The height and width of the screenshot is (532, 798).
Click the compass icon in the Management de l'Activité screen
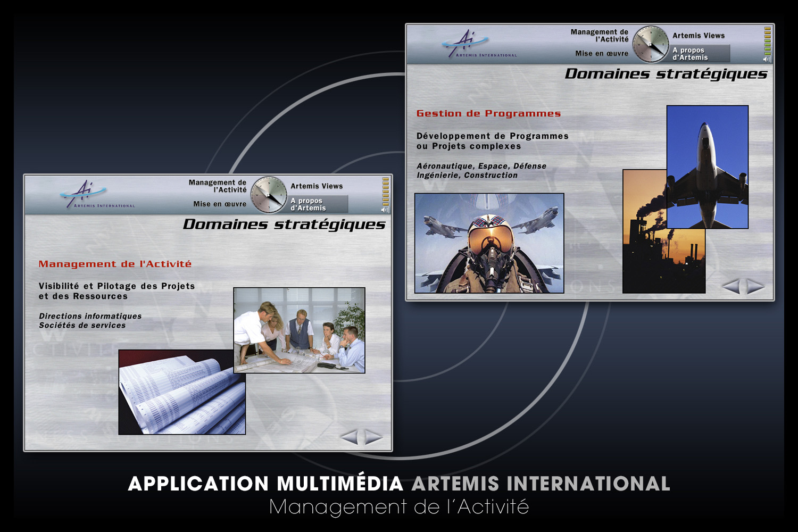(x=269, y=195)
